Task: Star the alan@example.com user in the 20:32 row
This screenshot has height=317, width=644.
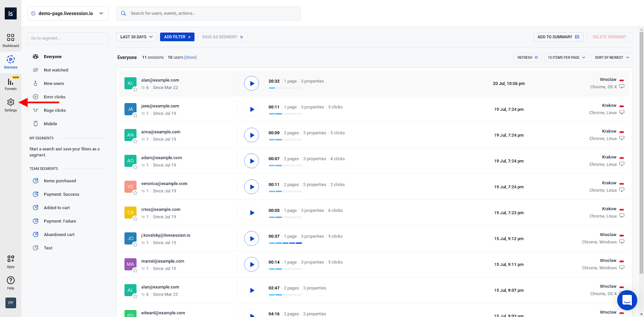Action: [135, 89]
